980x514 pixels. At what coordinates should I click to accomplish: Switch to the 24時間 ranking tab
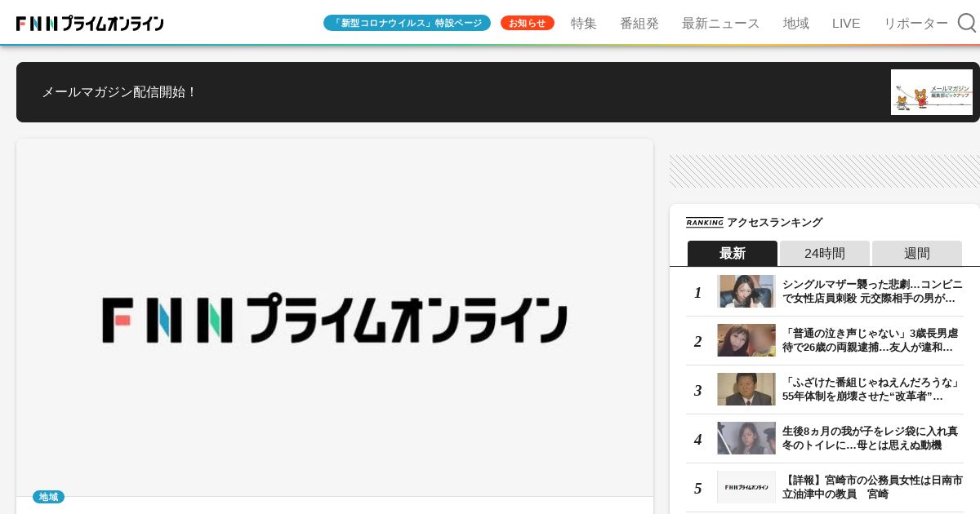tap(825, 253)
